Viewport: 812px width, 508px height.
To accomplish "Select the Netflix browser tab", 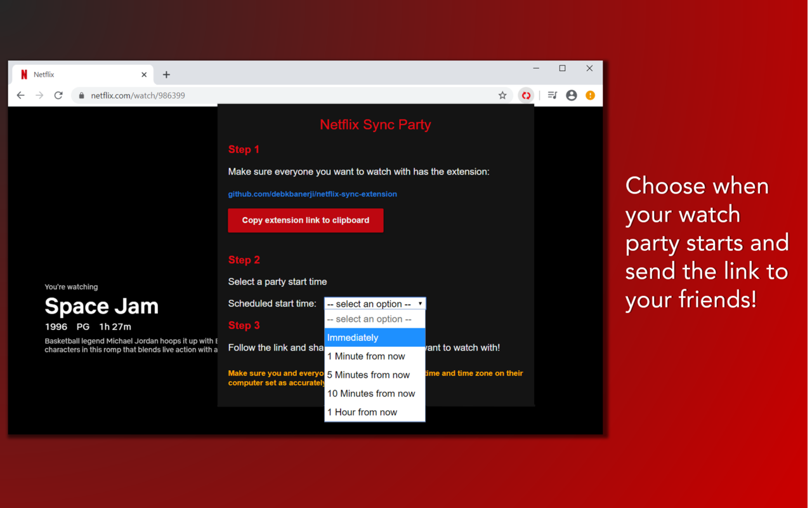I will (x=82, y=74).
